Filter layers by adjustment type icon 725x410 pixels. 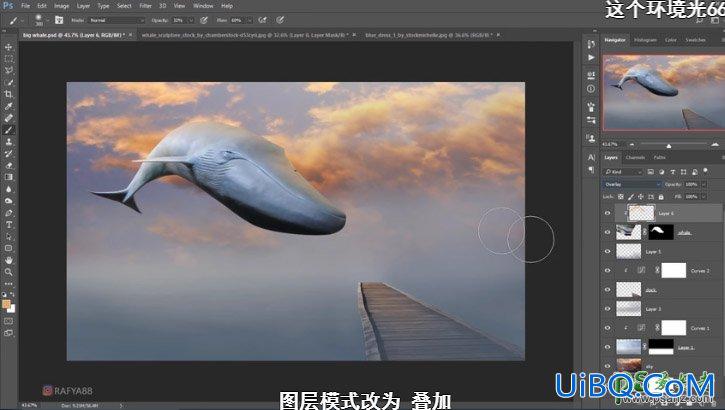pyautogui.click(x=662, y=172)
